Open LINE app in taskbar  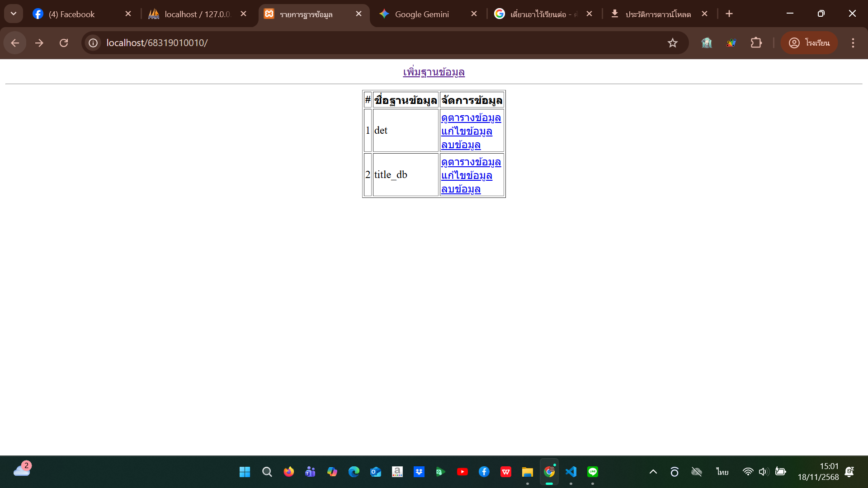[592, 472]
